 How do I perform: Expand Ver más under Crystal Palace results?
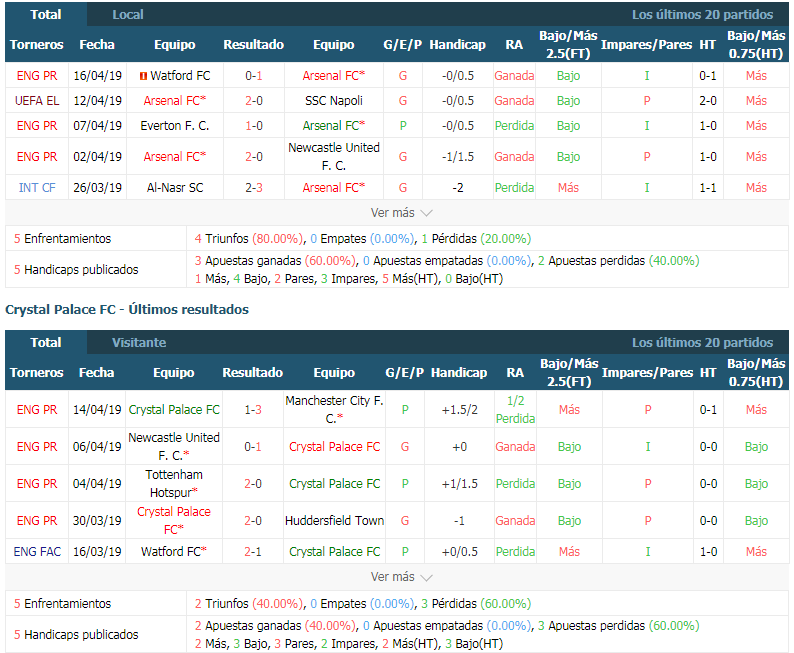point(401,577)
